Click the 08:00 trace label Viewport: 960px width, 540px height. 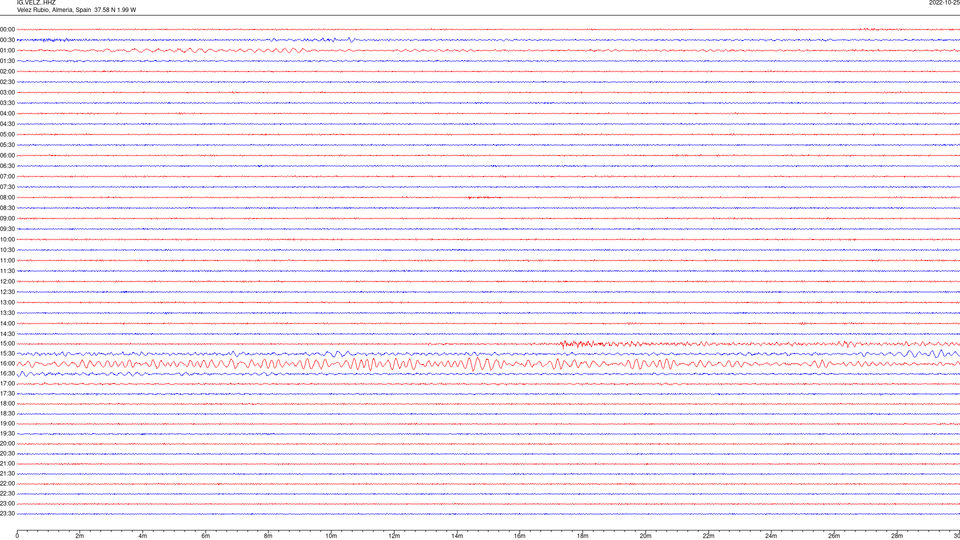(7, 198)
